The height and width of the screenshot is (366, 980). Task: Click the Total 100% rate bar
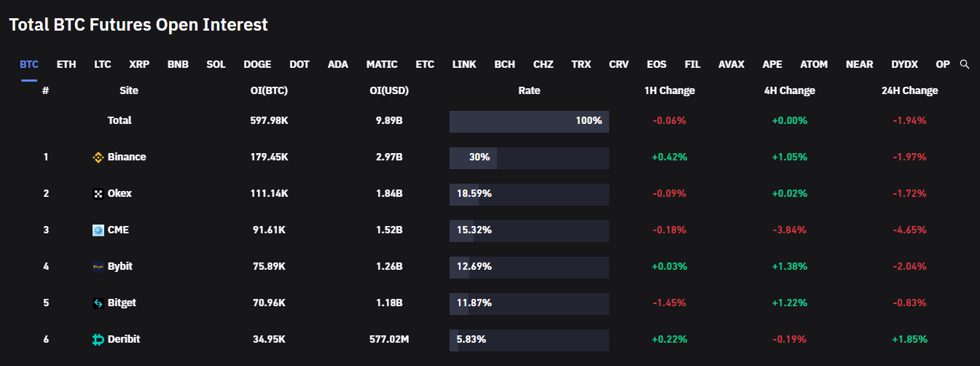click(529, 121)
